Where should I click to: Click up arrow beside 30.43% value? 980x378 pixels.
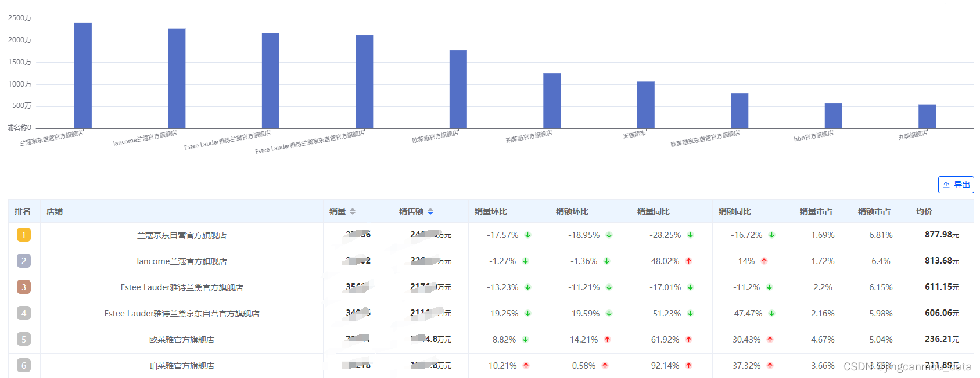coord(770,340)
